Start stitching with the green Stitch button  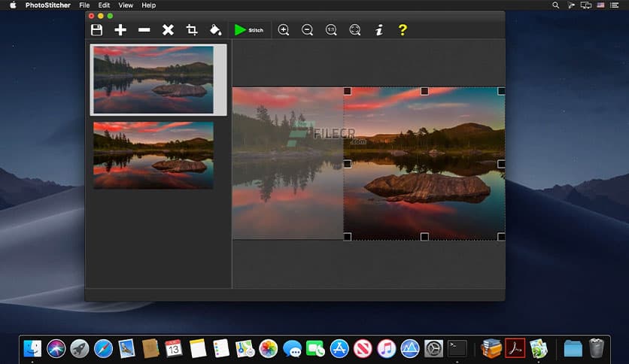pyautogui.click(x=249, y=30)
